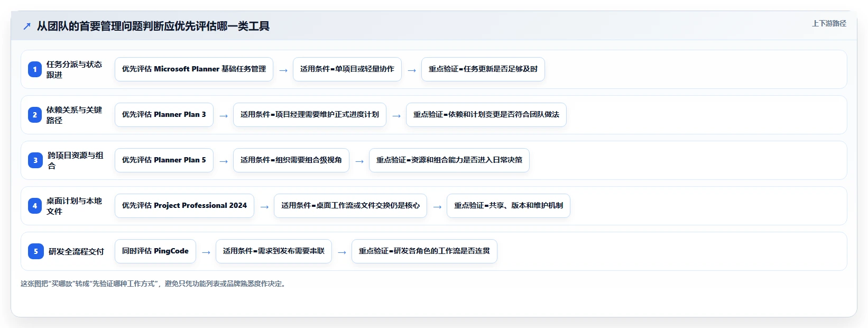Select the 研发全流程交付 row label
This screenshot has height=328, width=868.
click(76, 251)
